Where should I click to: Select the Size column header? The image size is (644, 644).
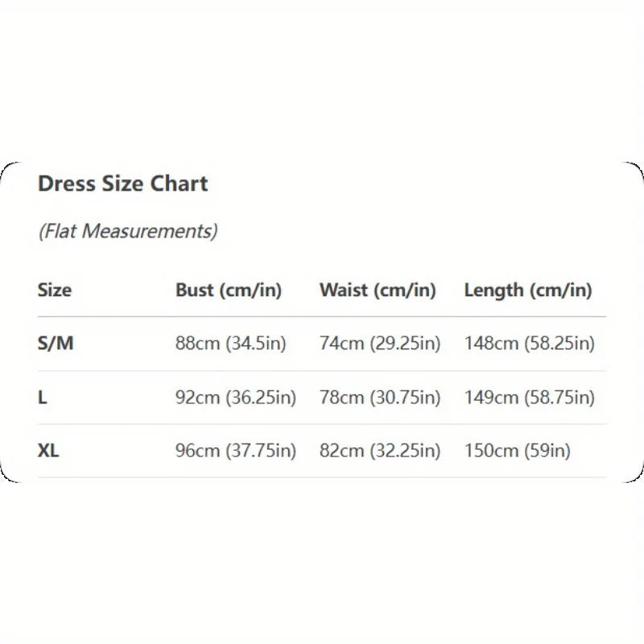click(55, 291)
